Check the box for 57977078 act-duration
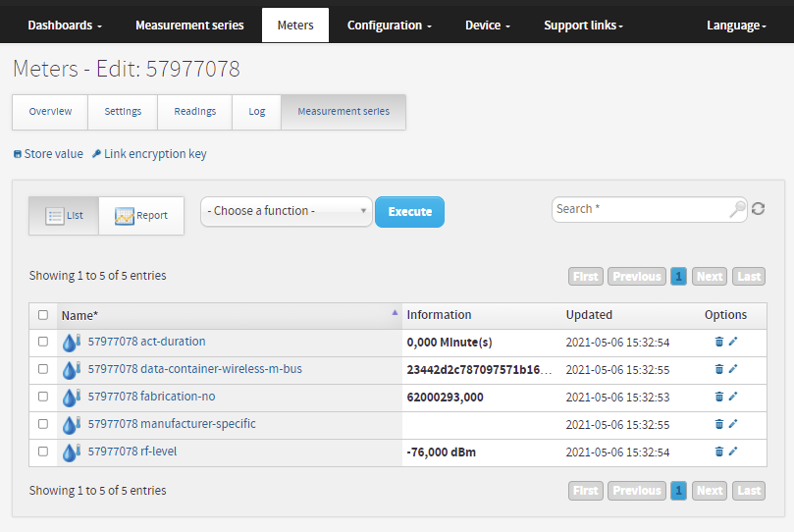Viewport: 794px width, 532px height. point(43,342)
